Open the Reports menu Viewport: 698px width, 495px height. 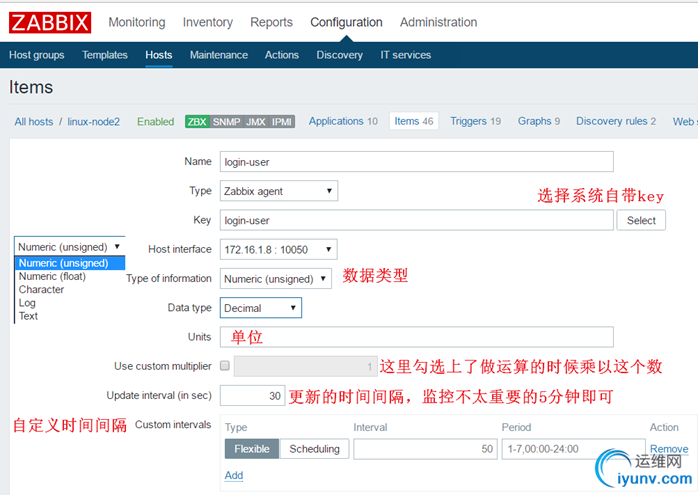271,22
